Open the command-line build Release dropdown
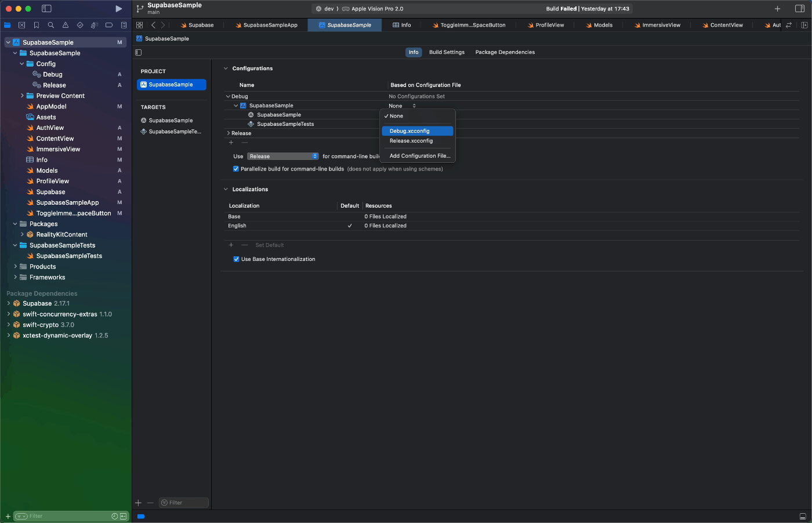Screen dimensions: 812x523 283,156
